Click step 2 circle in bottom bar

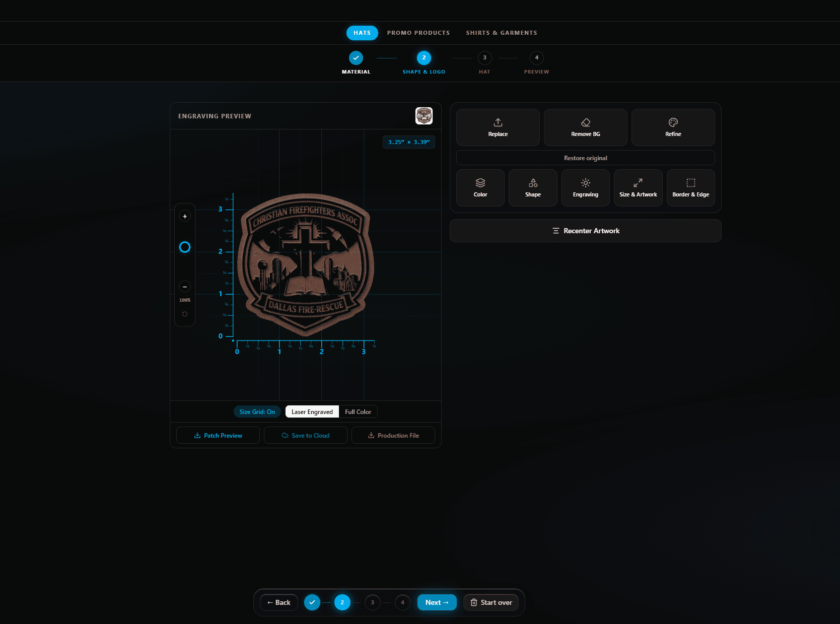(x=342, y=602)
